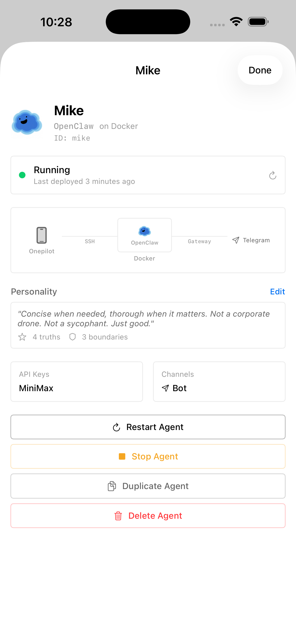This screenshot has height=644, width=296.
Task: Tap the trash icon on Delete Agent
Action: pyautogui.click(x=118, y=516)
